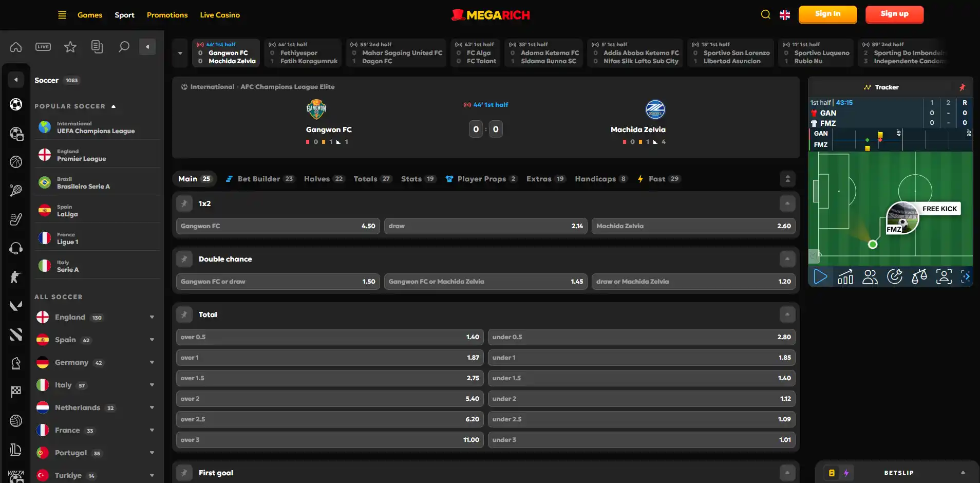
Task: Open favorites star icon in sidebar toolbar
Action: 70,47
